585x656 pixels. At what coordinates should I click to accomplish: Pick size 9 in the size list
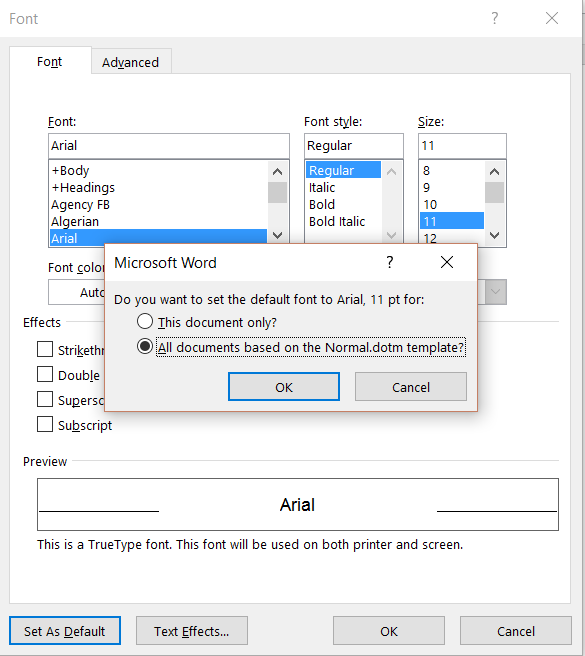[x=452, y=187]
